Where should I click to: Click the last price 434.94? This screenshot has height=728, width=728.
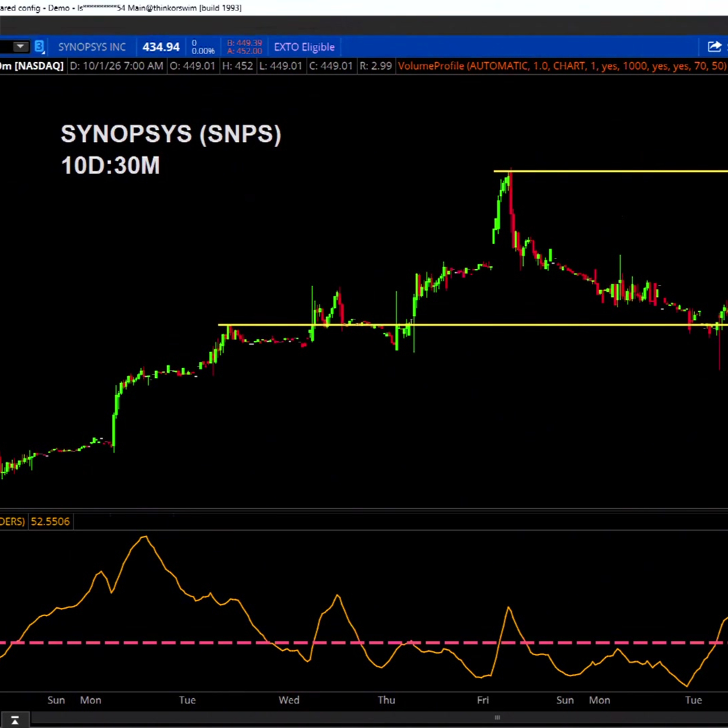pos(161,47)
